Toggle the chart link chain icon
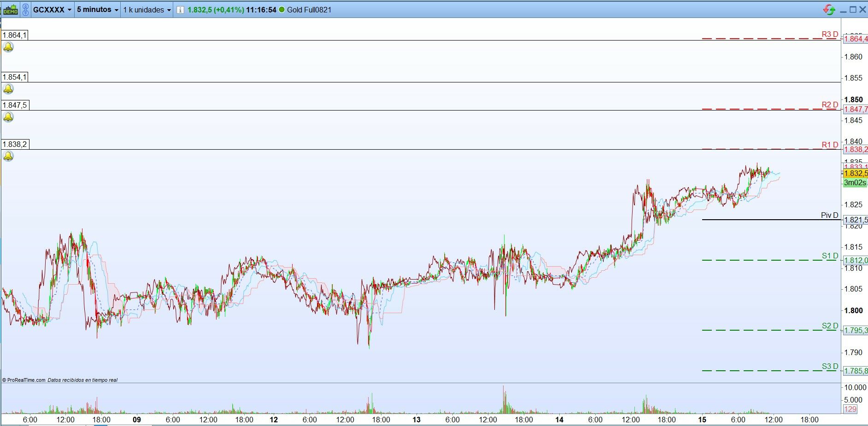This screenshot has height=426, width=868. coord(25,10)
